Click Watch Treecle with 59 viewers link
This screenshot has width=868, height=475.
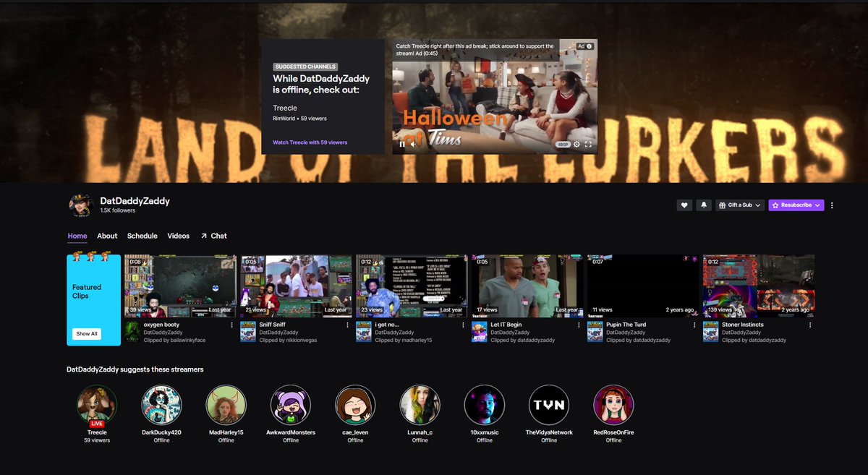pos(310,142)
